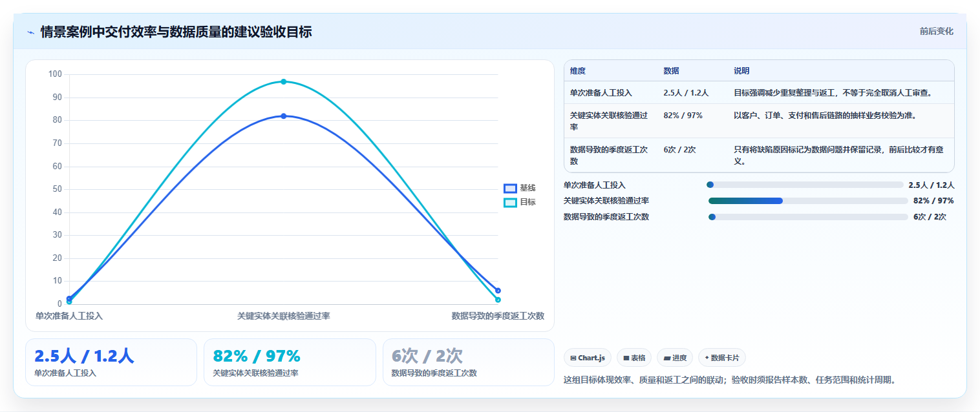Screen dimensions: 980x412
Task: Click progress value 6次 / 2次 at right
Action: point(930,217)
